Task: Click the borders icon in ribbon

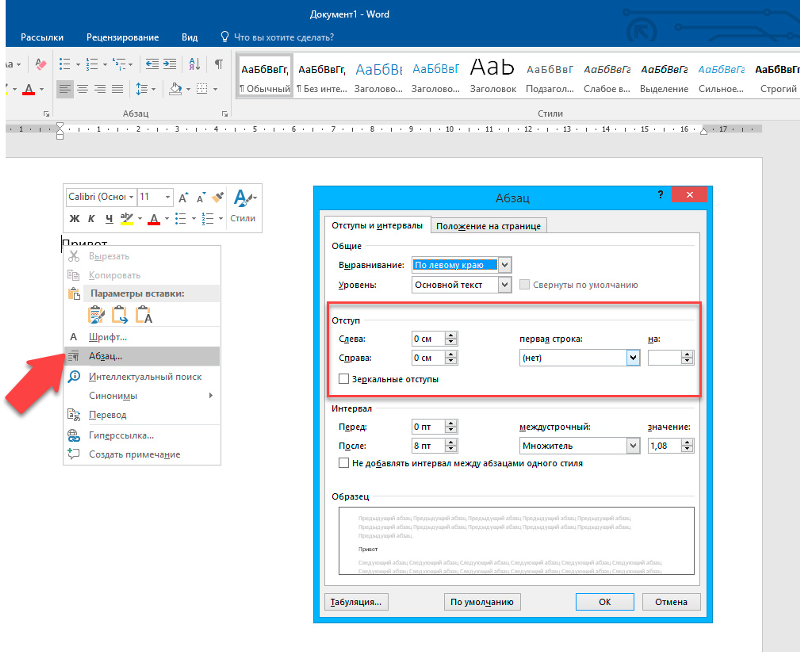Action: pyautogui.click(x=203, y=89)
